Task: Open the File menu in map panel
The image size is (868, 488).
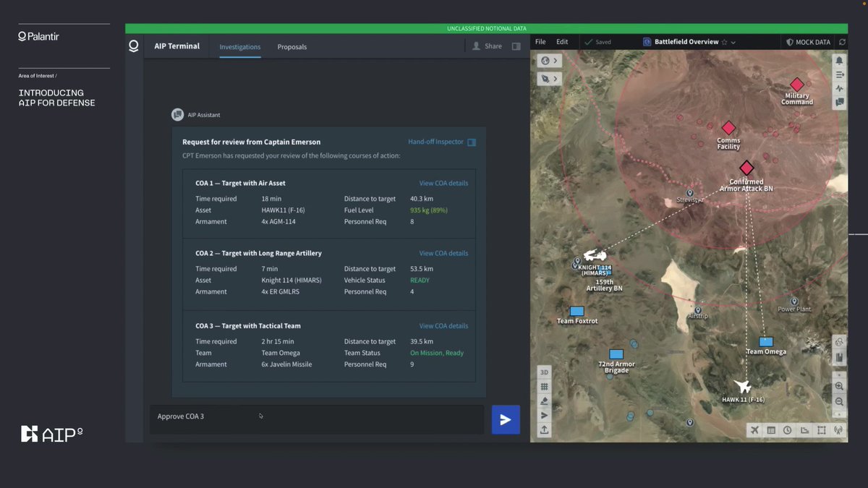Action: pyautogui.click(x=540, y=42)
